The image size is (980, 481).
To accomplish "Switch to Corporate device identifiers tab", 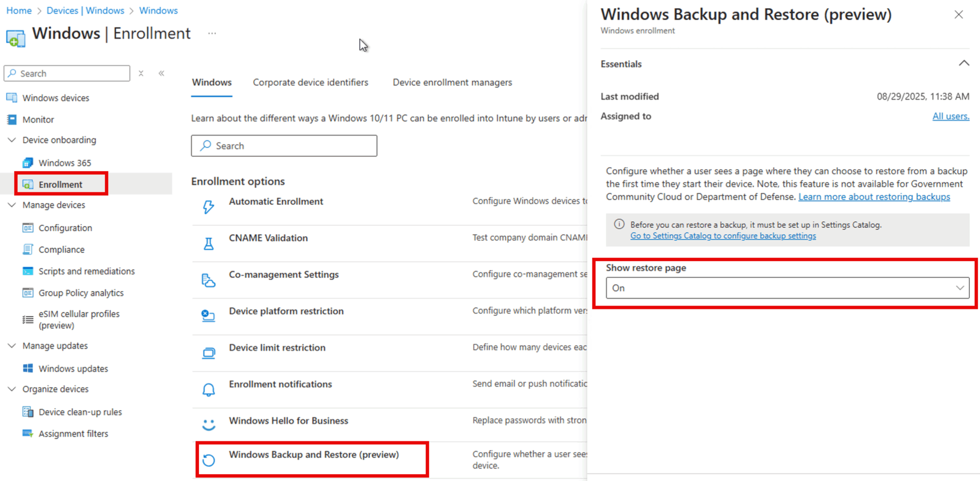I will click(311, 82).
